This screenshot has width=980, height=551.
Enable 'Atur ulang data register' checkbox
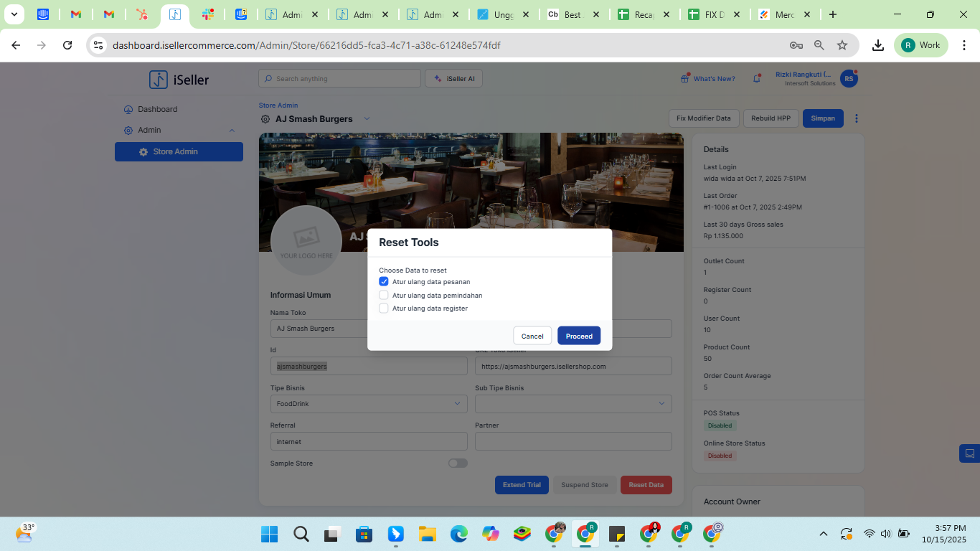point(384,309)
